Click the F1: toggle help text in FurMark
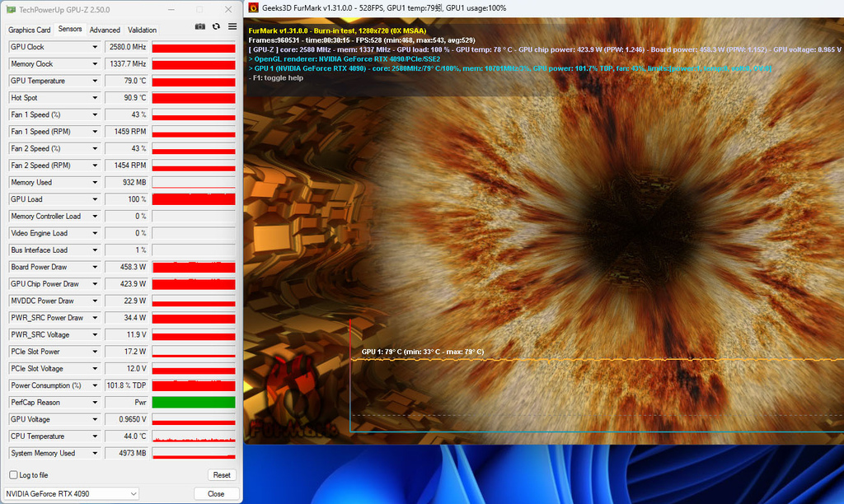Image resolution: width=844 pixels, height=504 pixels. tap(275, 78)
